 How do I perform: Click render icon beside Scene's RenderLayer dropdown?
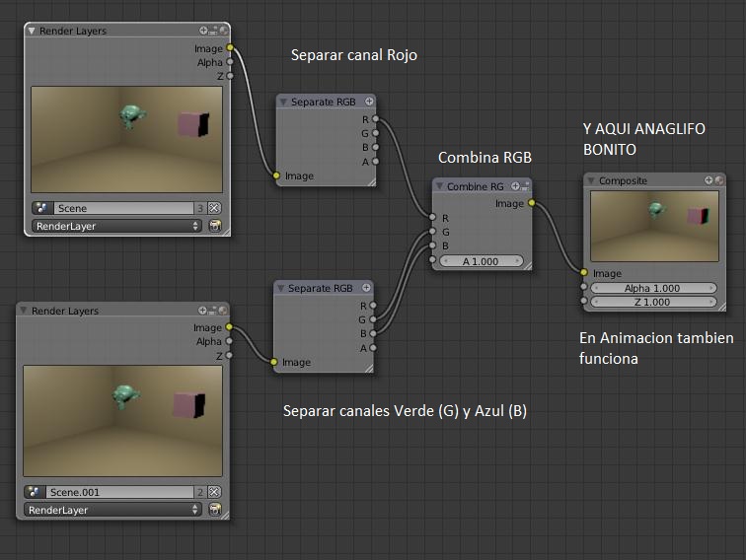[x=215, y=226]
